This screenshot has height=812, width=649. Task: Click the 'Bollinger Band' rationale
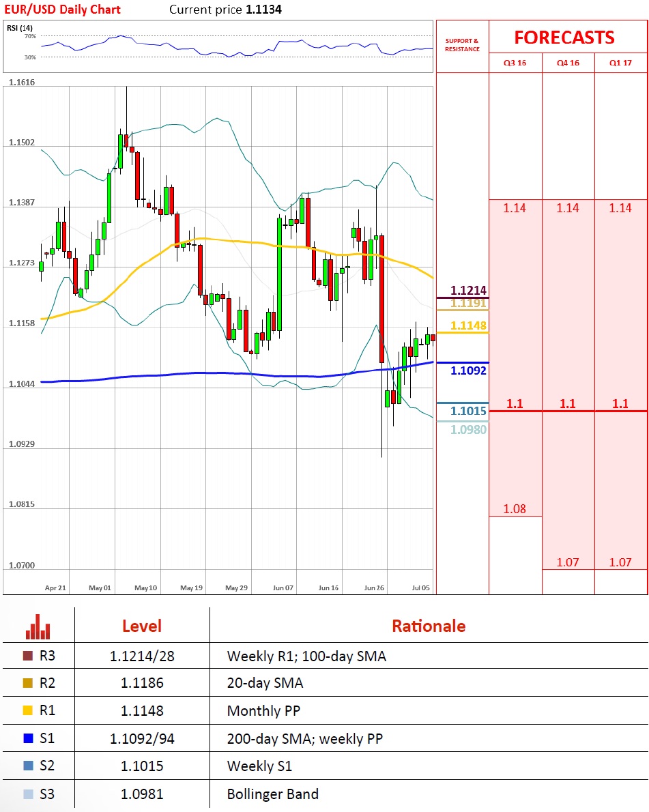[x=272, y=794]
